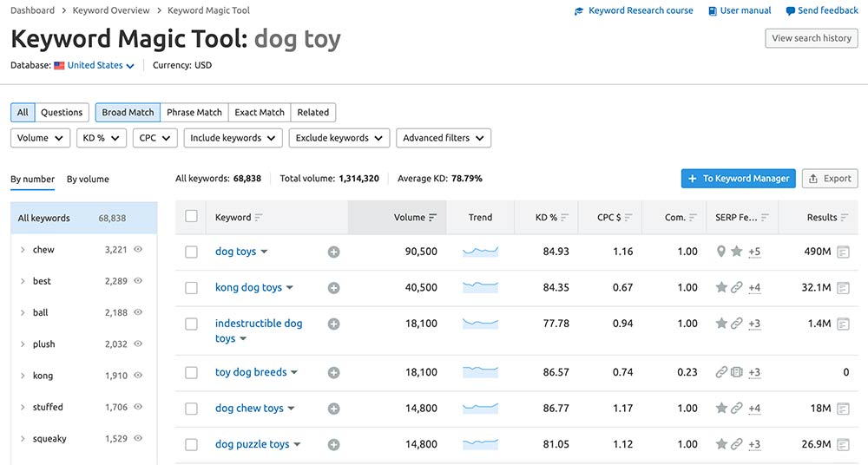Expand the plush keyword group
868x465 pixels.
point(23,344)
